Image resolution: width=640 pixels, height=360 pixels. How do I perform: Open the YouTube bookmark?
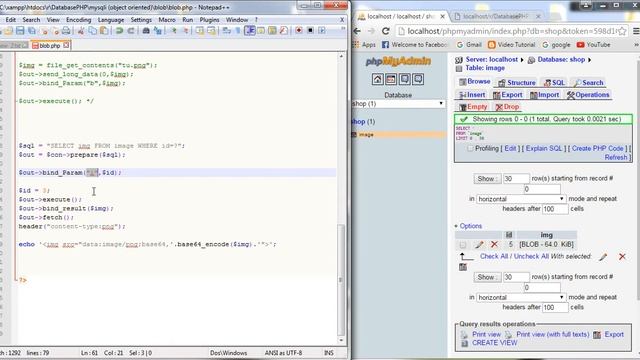click(593, 45)
